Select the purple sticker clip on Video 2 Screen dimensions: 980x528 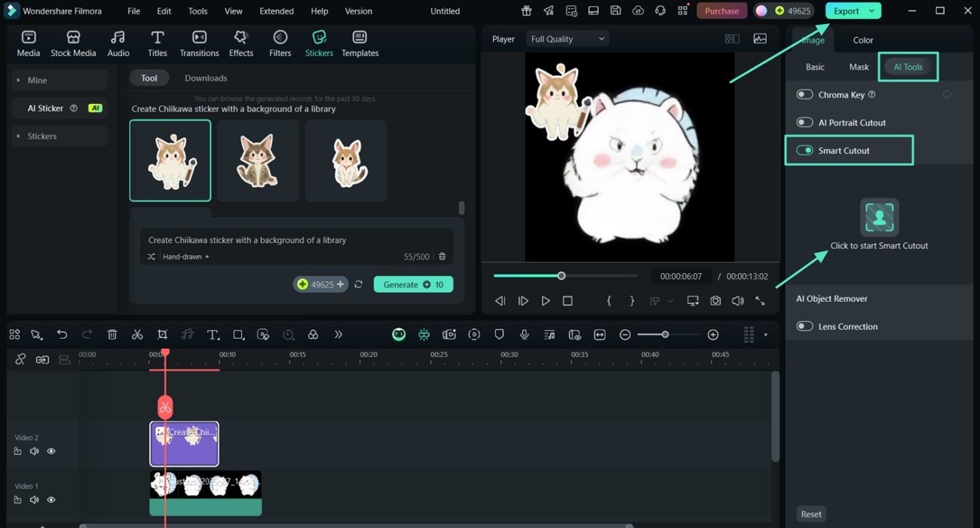pyautogui.click(x=184, y=444)
